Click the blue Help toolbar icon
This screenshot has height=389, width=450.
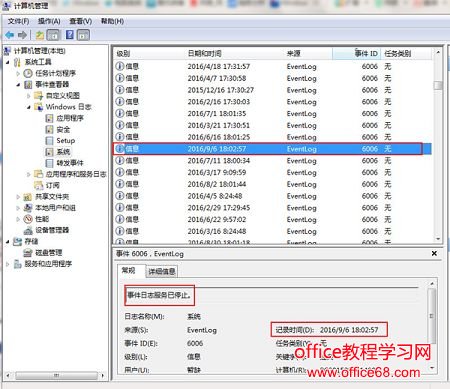click(70, 35)
